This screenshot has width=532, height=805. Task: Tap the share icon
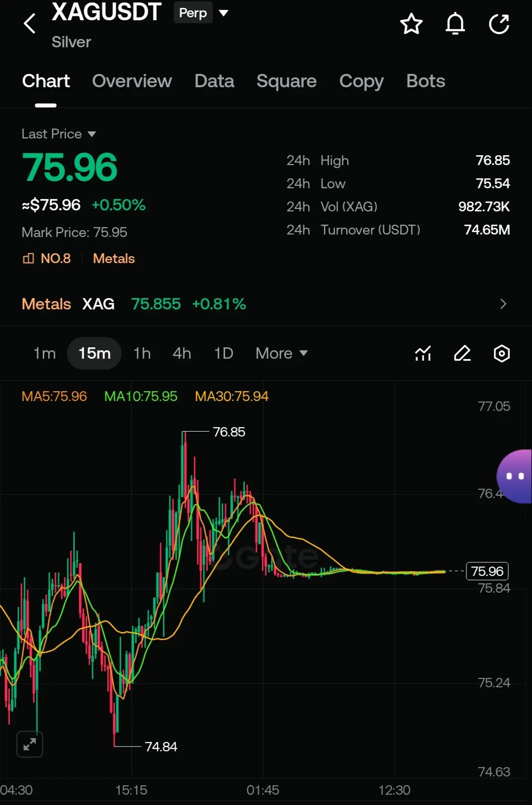[499, 24]
